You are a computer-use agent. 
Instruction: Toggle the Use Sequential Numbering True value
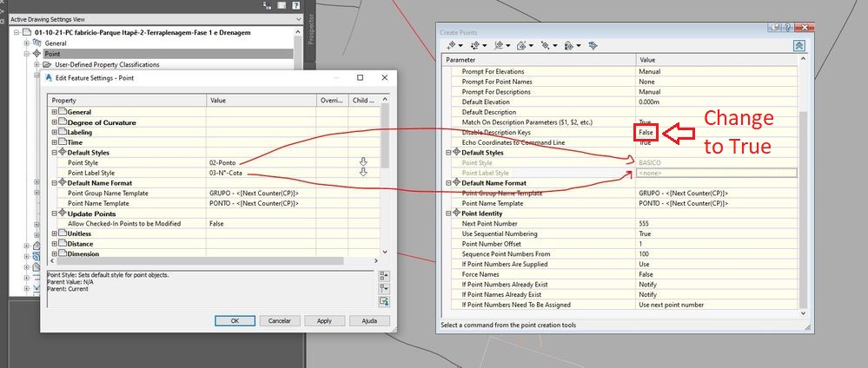(645, 233)
